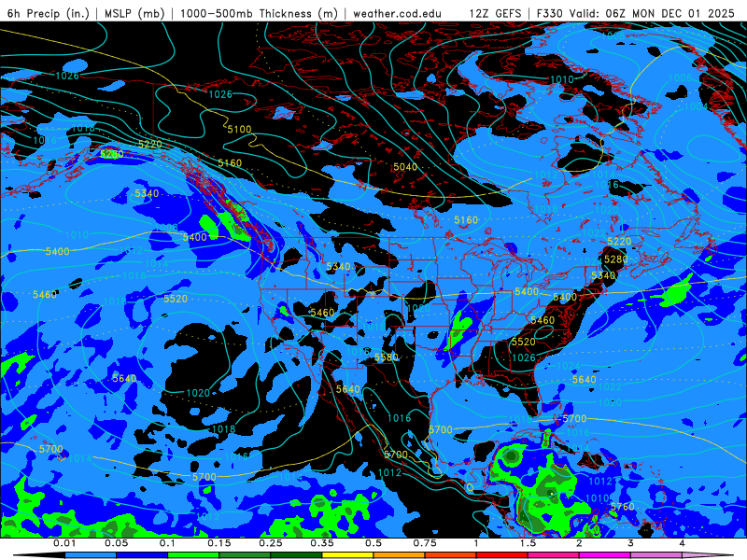Click the 'MSLP (mb)' header label
747x560 pixels.
[x=133, y=13]
